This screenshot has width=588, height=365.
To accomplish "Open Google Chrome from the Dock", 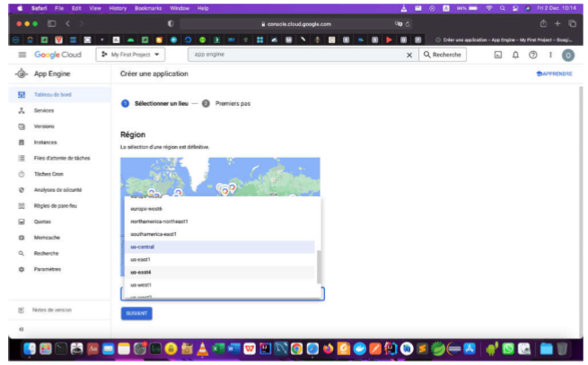I will pos(296,349).
